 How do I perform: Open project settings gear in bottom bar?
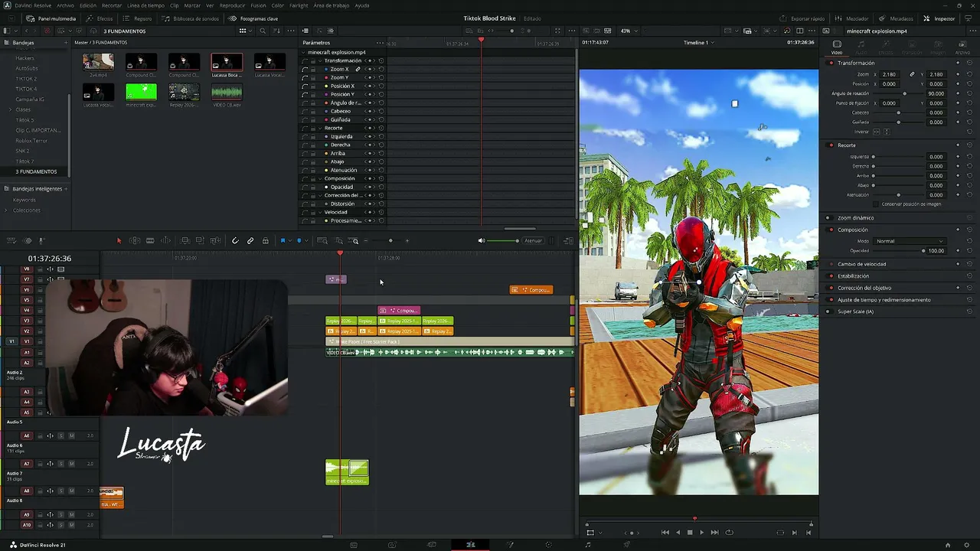[967, 545]
